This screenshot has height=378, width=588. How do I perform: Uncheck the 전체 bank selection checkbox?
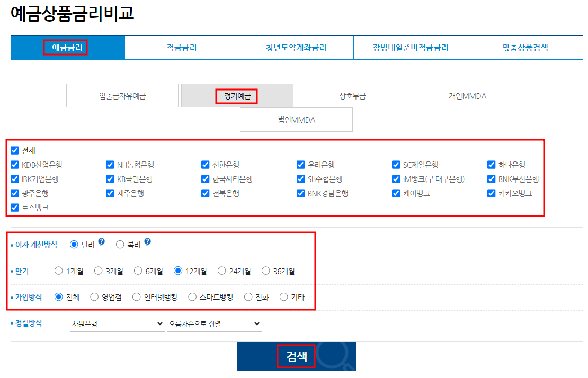(14, 150)
